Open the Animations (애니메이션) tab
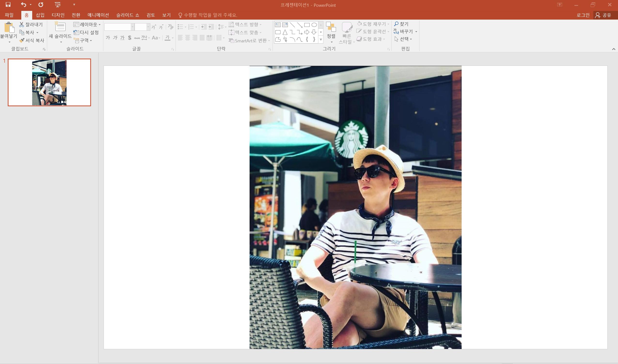The height and width of the screenshot is (364, 618). [x=98, y=15]
